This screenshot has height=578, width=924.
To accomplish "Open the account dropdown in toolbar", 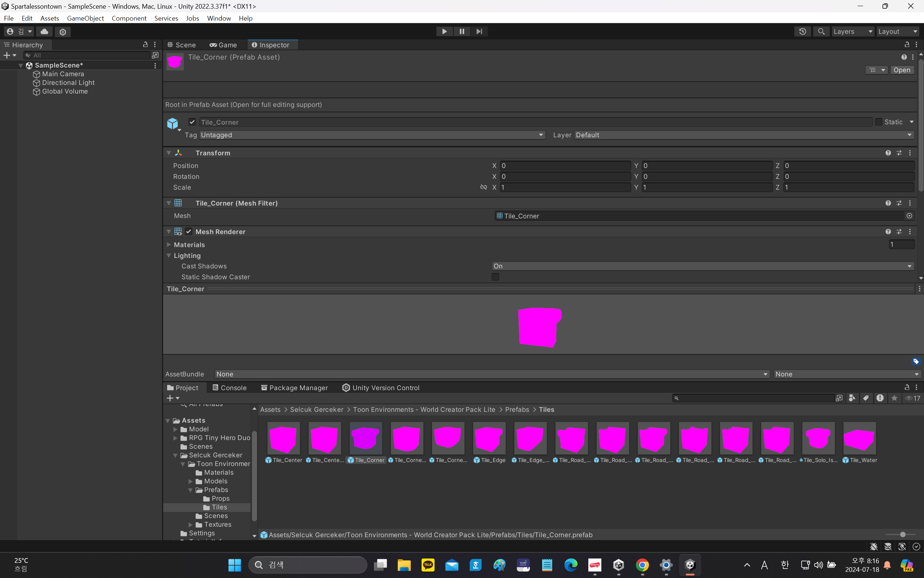I will pos(19,31).
